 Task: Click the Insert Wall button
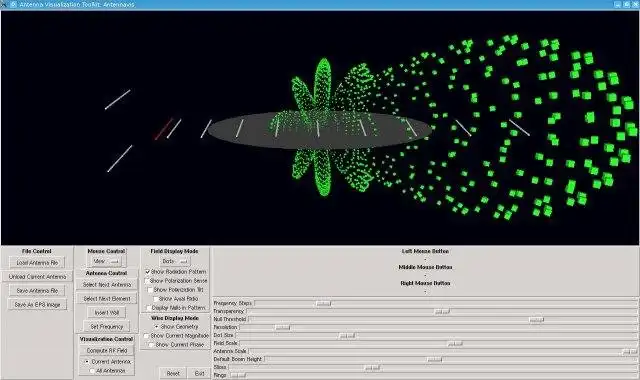point(107,313)
